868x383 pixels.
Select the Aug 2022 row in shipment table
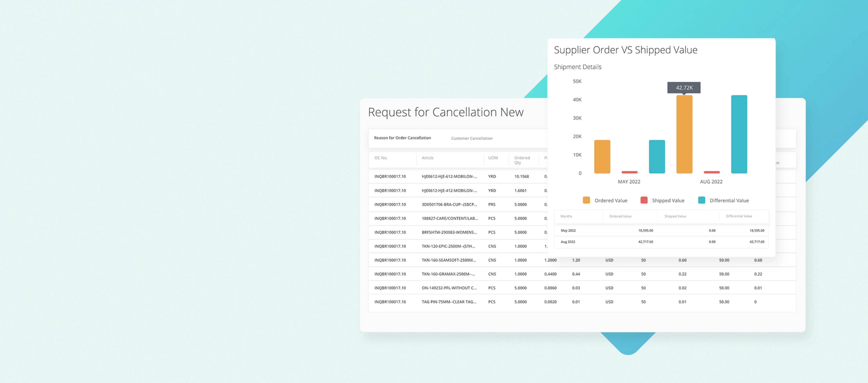click(x=568, y=242)
